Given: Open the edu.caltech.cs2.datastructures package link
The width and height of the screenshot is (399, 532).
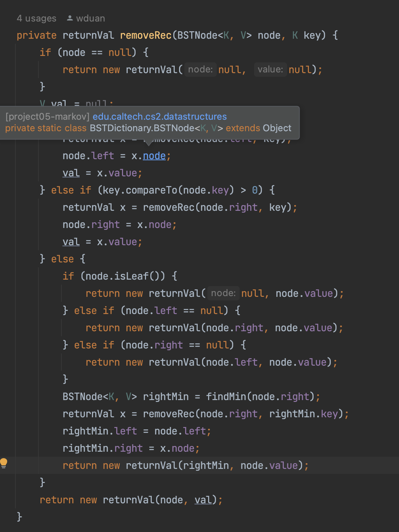Looking at the screenshot, I should pos(160,117).
